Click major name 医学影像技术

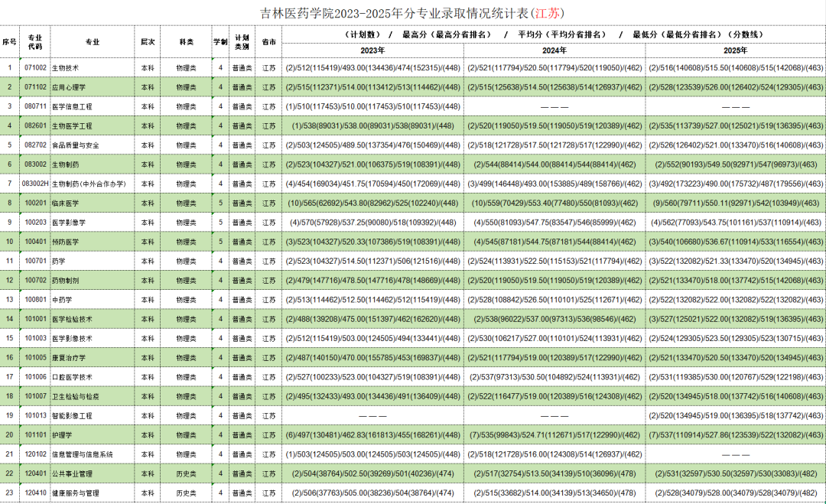click(72, 339)
